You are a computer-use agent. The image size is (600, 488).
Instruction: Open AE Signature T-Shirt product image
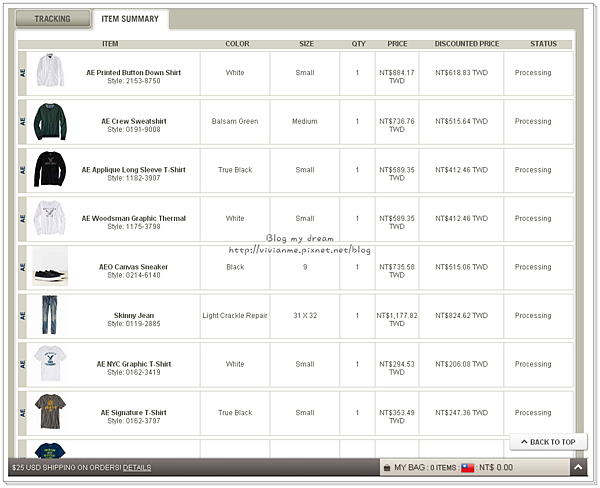(x=50, y=411)
